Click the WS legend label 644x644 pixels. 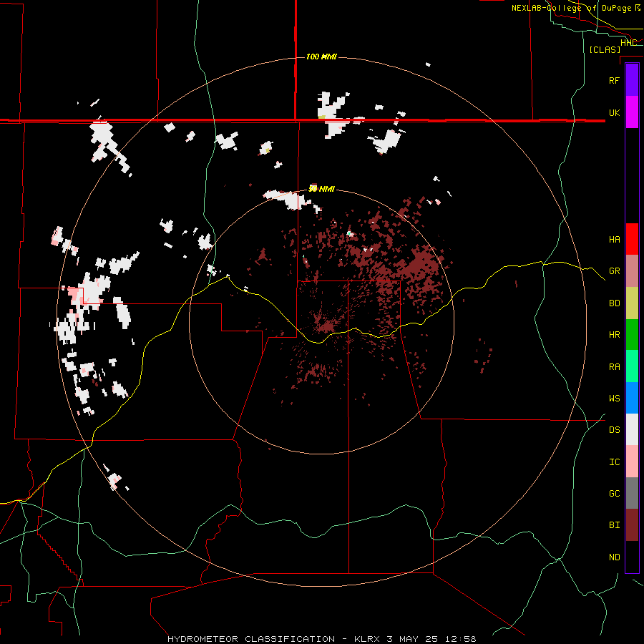click(x=614, y=399)
